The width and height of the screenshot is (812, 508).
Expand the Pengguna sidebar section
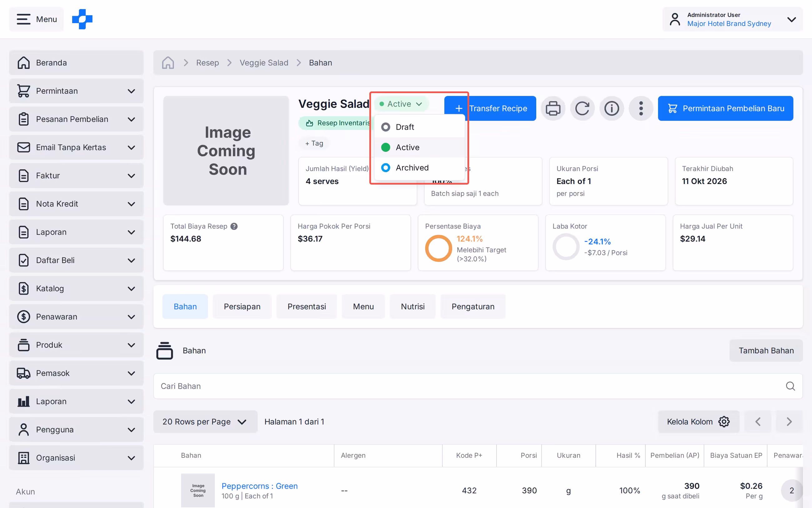(x=76, y=430)
